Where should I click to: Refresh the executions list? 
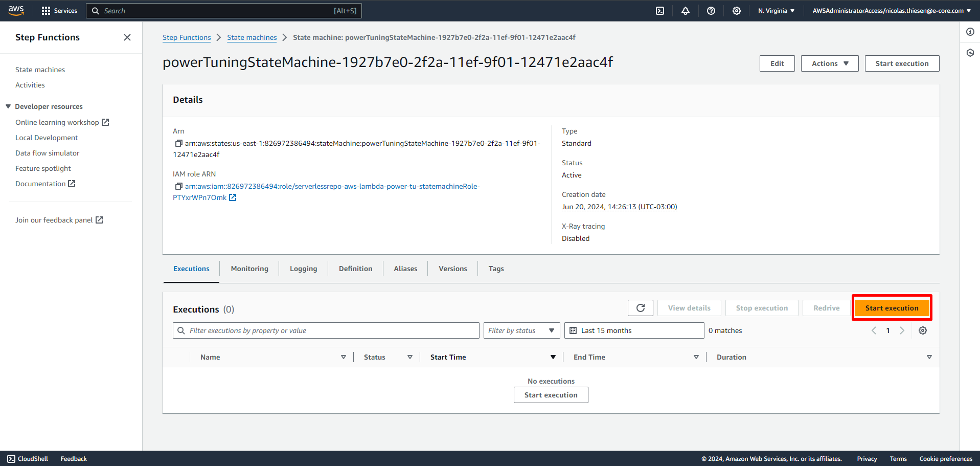(641, 308)
